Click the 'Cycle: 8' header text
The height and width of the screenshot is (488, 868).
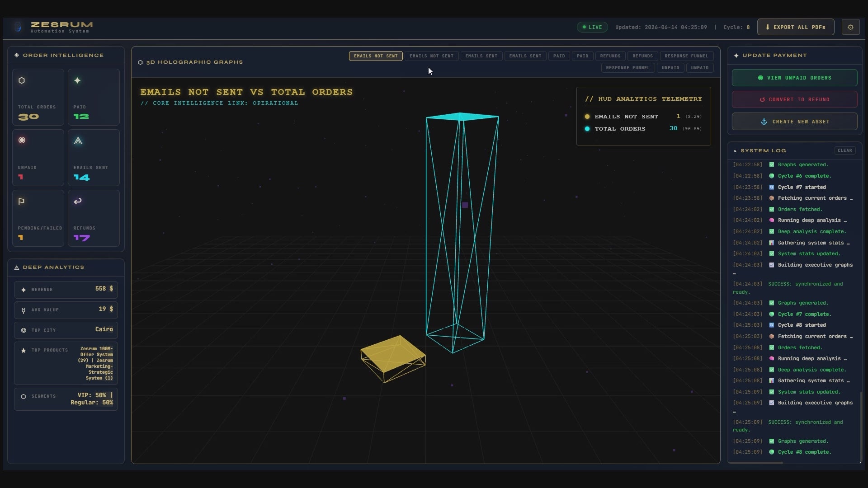[736, 27]
